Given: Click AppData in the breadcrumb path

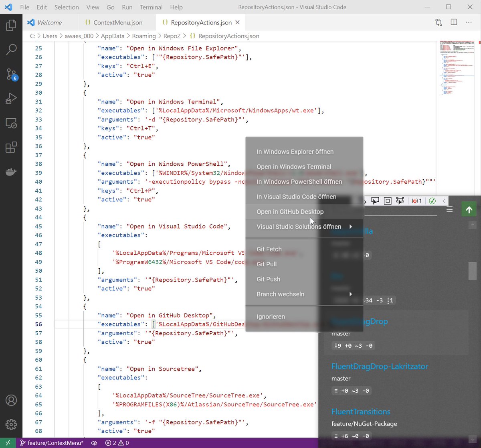Looking at the screenshot, I should click(x=113, y=36).
